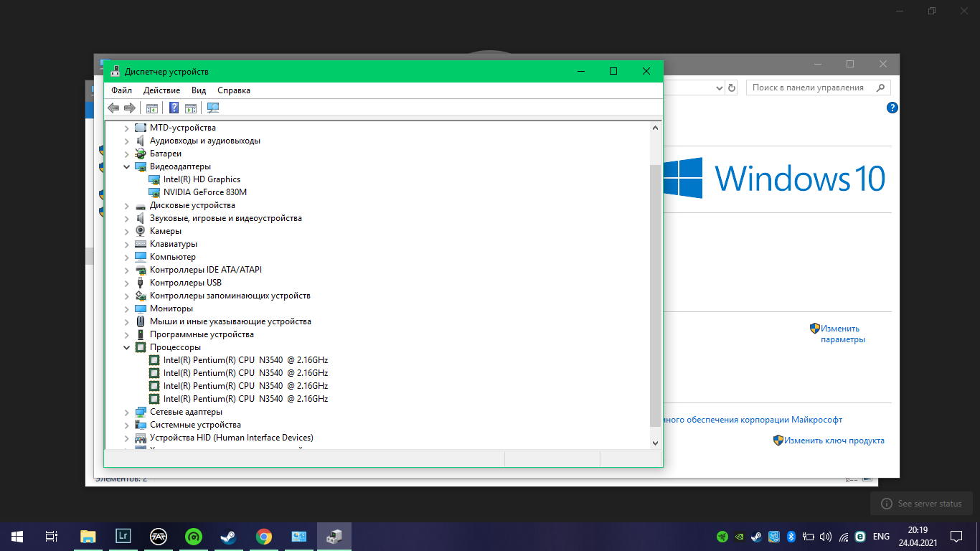980x551 pixels.
Task: Click the Клавиатуры keyboard icon
Action: (141, 244)
